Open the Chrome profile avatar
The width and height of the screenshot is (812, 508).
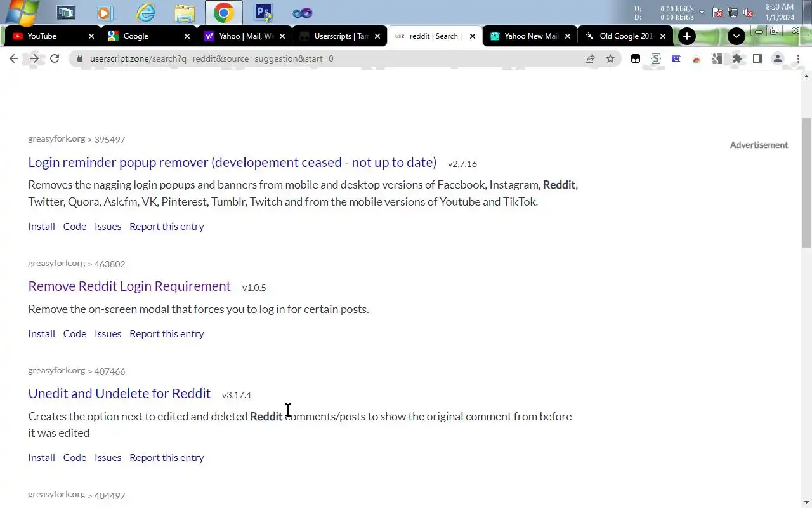point(778,58)
